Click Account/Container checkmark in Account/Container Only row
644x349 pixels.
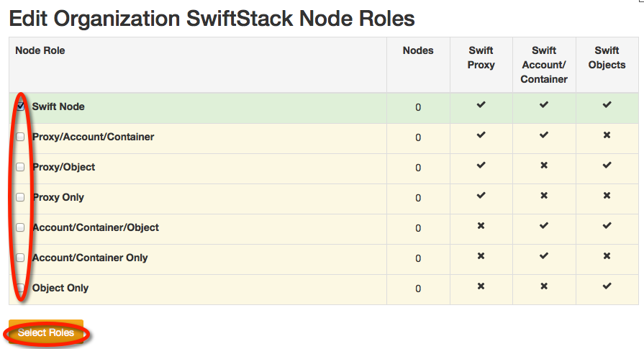[544, 255]
